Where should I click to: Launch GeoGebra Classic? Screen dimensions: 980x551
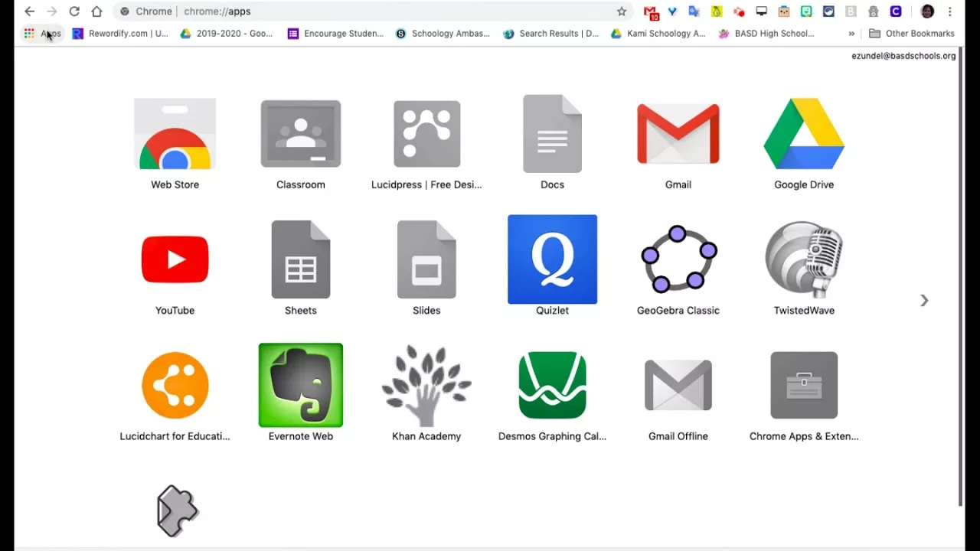click(678, 259)
